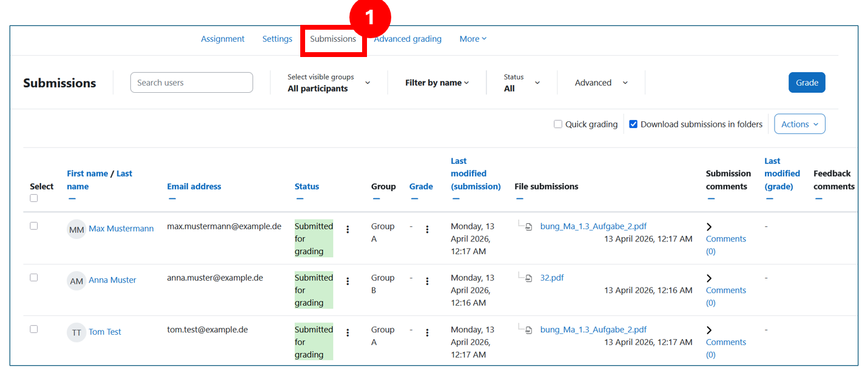Open the Filter by name dropdown
This screenshot has height=373, width=868.
point(437,82)
